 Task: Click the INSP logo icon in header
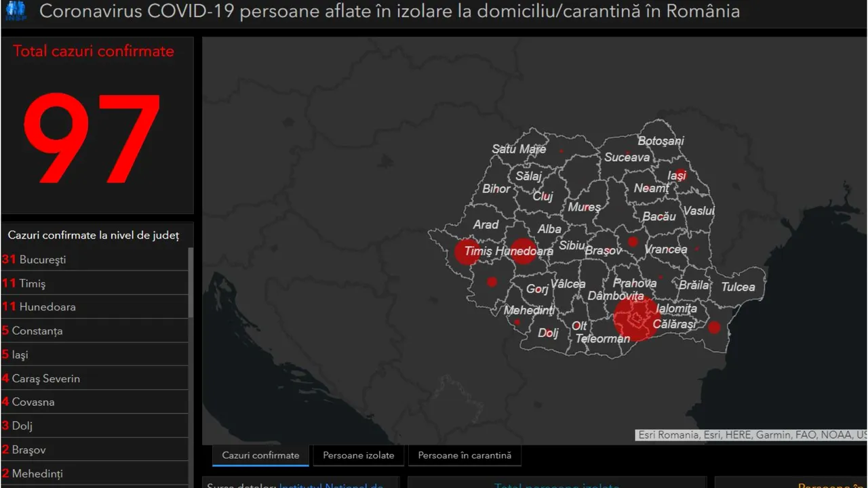[x=15, y=12]
